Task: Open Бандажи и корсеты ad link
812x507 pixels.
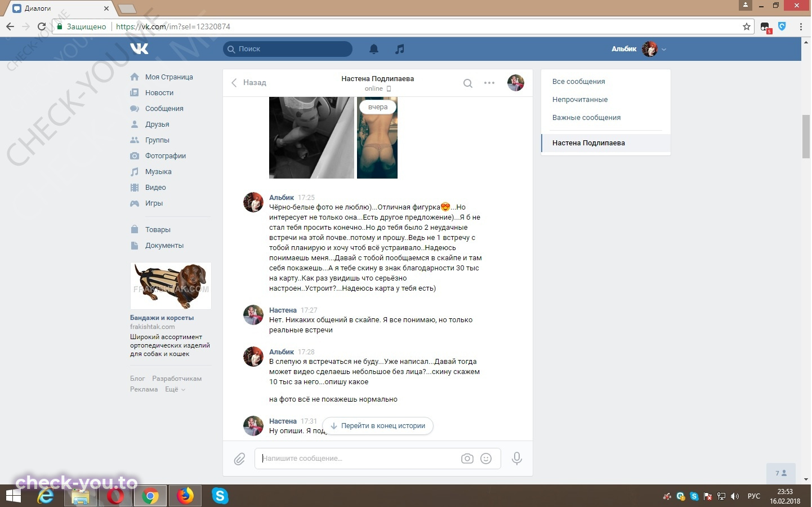Action: 162,318
